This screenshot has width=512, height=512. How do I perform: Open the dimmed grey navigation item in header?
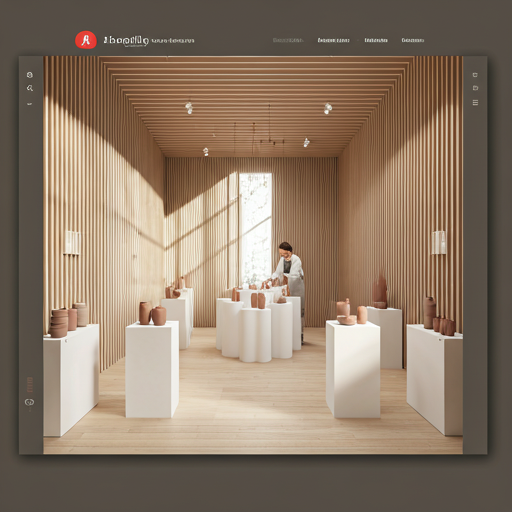click(x=288, y=40)
